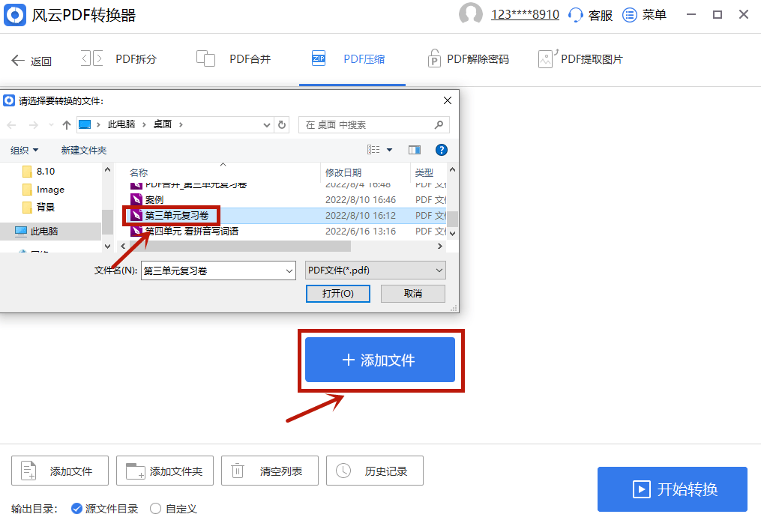The width and height of the screenshot is (761, 532).
Task: Select the 自定义 output radio button
Action: [x=154, y=508]
